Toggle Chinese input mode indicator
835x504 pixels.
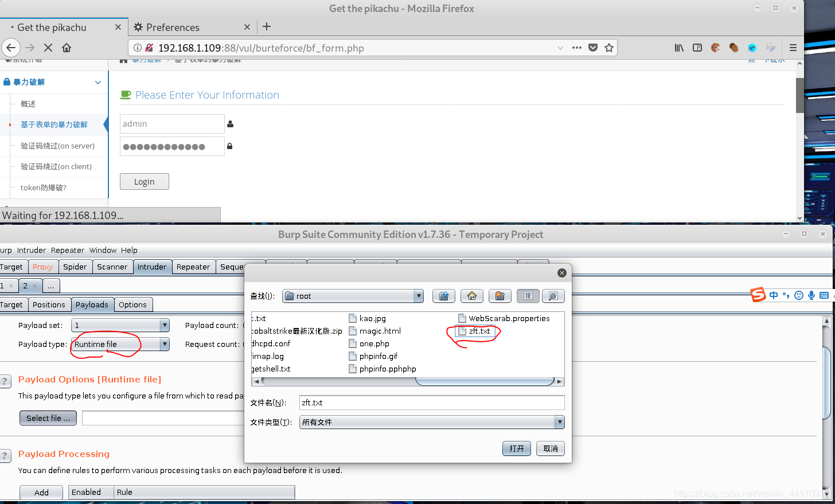pos(774,295)
